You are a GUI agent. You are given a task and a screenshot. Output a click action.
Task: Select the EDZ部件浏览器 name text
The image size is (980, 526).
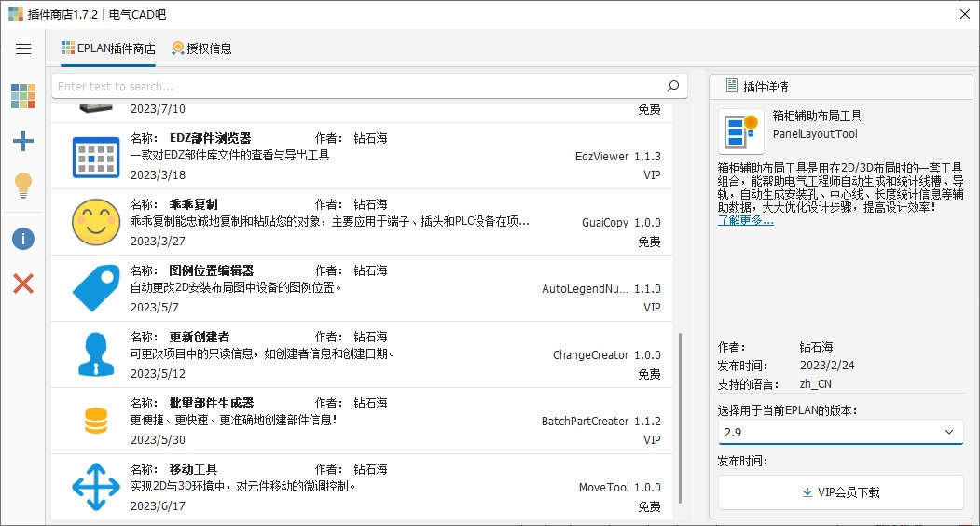pyautogui.click(x=210, y=138)
